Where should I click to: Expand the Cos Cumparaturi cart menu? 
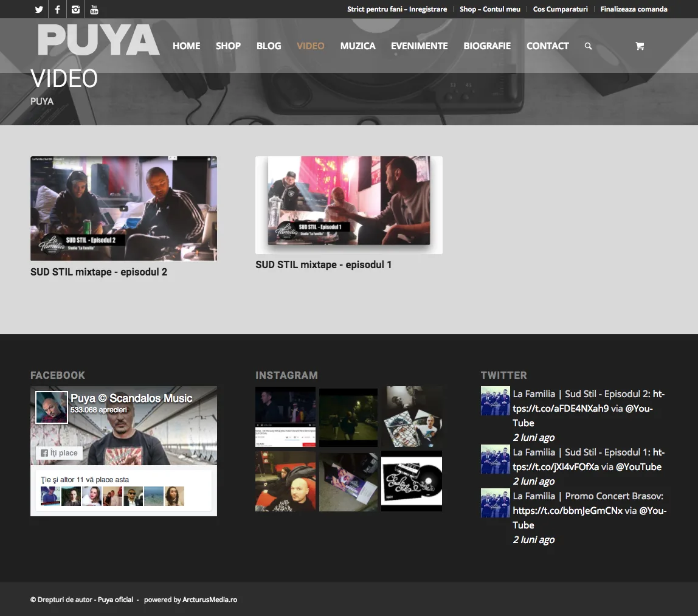click(x=560, y=9)
